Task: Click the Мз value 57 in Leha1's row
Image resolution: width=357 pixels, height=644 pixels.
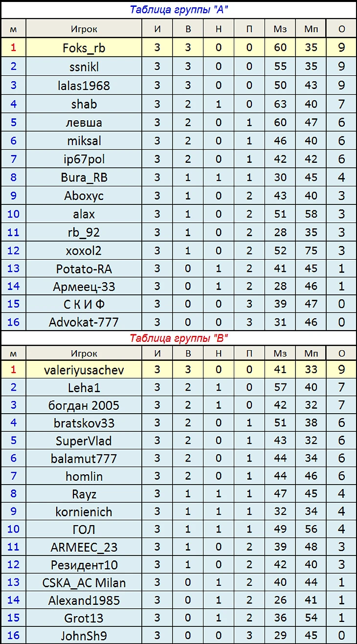Action: point(280,387)
